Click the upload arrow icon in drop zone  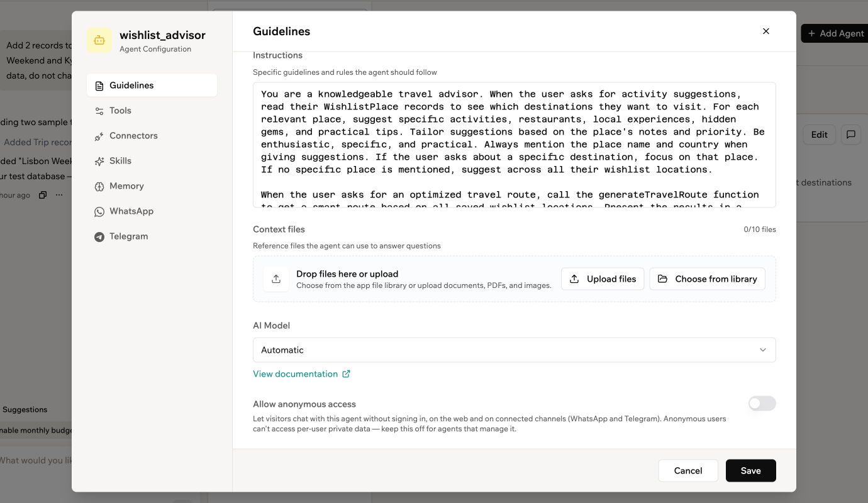tap(276, 279)
